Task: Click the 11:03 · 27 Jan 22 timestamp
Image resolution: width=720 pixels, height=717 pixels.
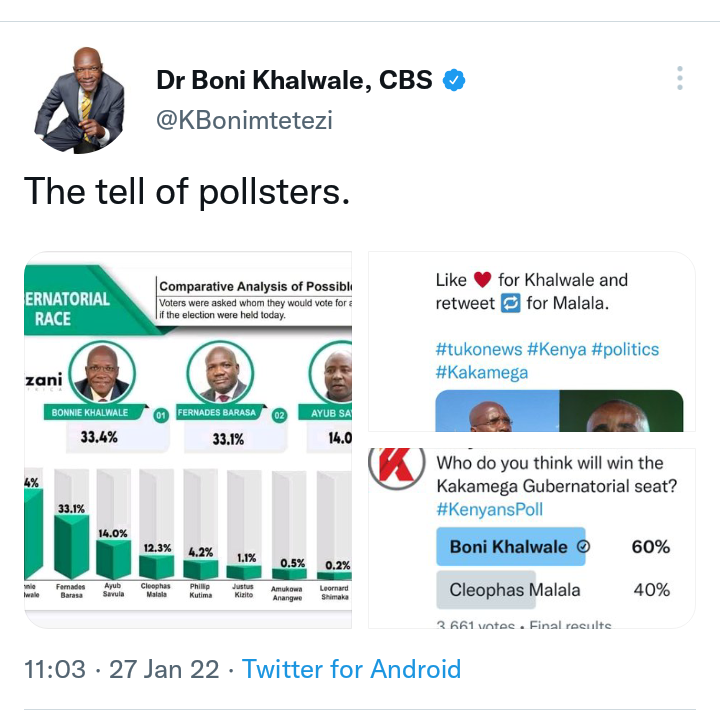Action: click(x=122, y=669)
